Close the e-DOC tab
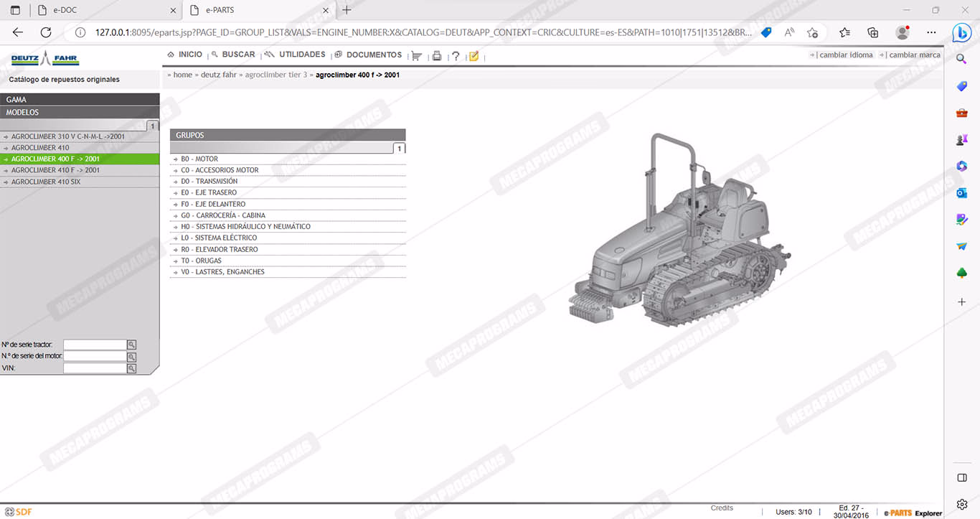Viewport: 980px width, 519px height. click(173, 10)
